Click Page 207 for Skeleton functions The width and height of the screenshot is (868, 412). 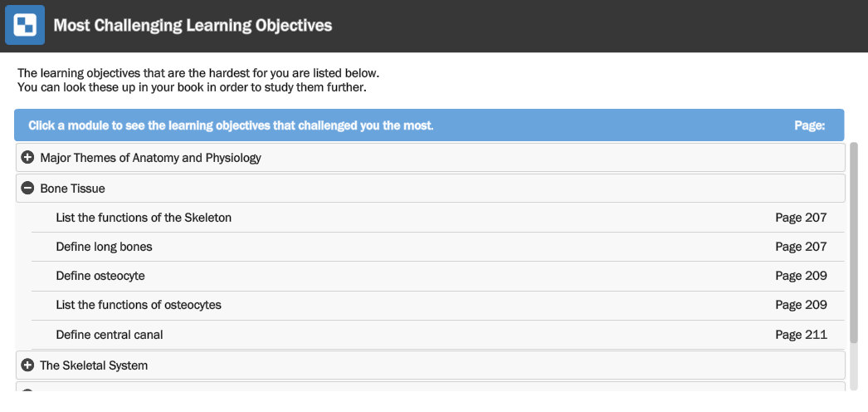click(801, 218)
